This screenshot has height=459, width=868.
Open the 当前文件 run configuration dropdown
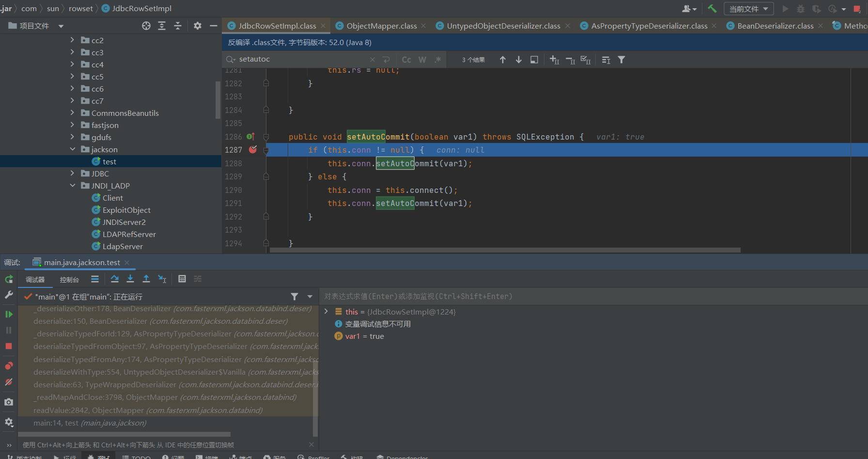748,9
